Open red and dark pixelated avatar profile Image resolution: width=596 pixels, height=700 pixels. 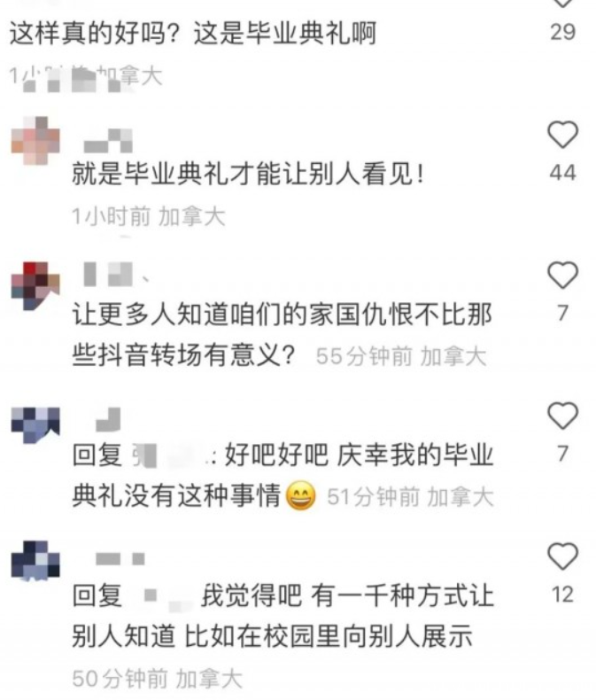(x=35, y=285)
